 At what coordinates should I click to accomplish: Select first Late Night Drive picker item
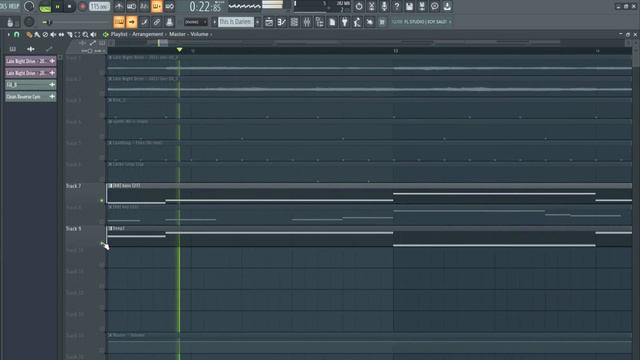point(31,61)
